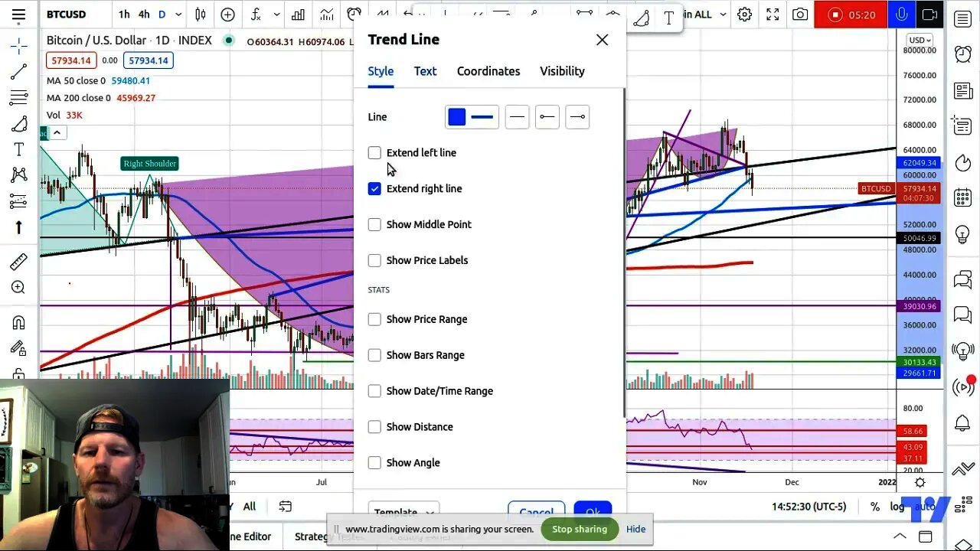
Task: Expand the timeframe interval dropdown arrow
Action: point(178,15)
